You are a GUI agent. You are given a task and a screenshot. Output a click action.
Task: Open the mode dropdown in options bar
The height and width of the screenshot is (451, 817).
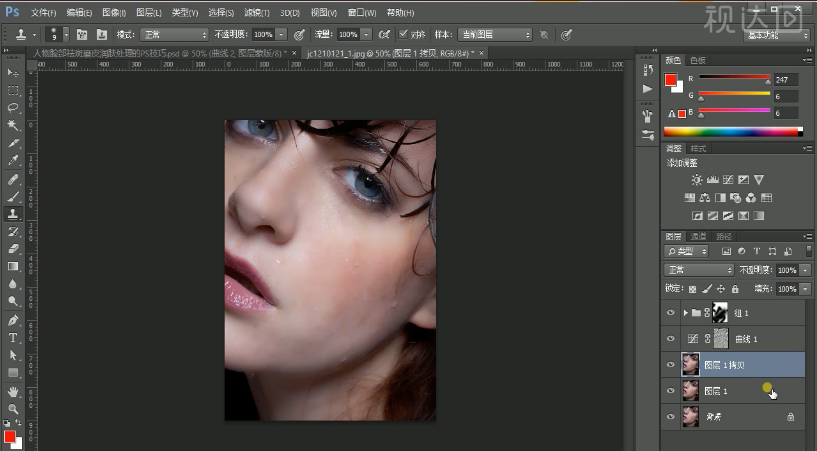174,34
